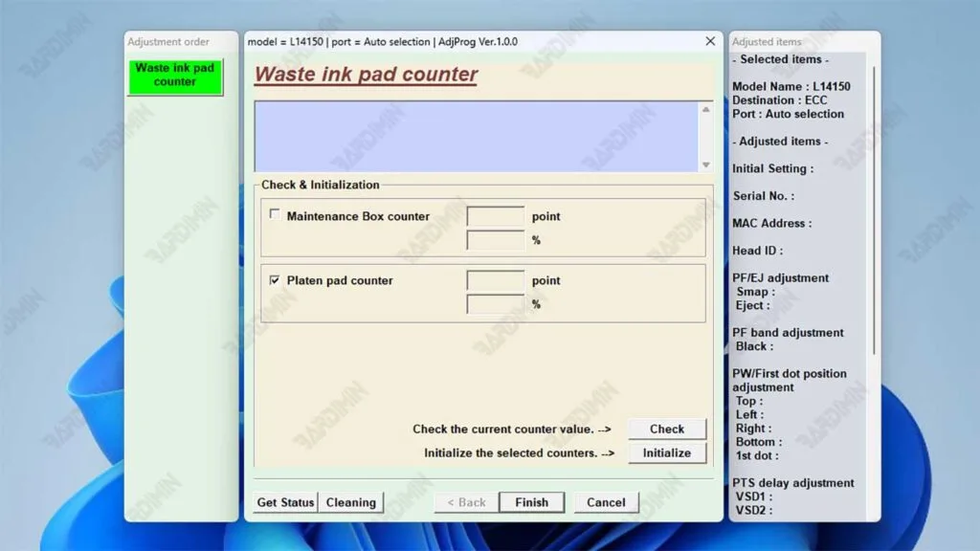Click the 'Waste ink pad counter' heading
The width and height of the screenshot is (980, 551).
[367, 75]
